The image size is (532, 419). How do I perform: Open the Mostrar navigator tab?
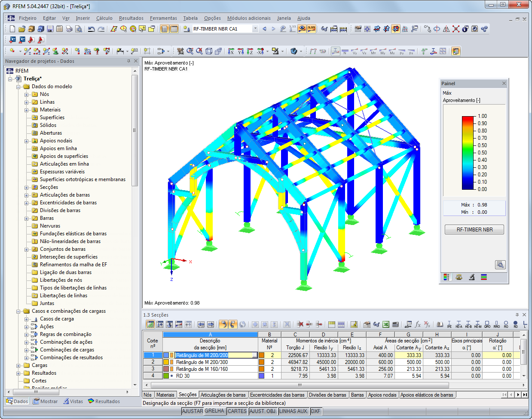(45, 401)
